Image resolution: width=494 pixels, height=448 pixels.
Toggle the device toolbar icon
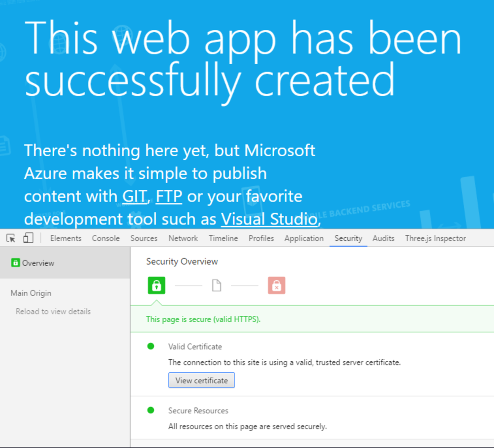(28, 238)
